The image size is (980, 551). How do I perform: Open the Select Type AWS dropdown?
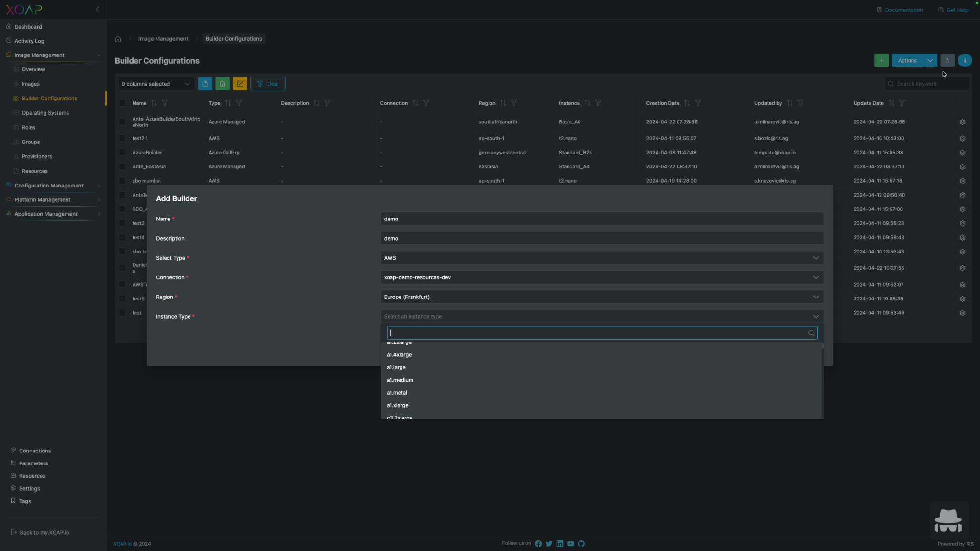click(601, 258)
